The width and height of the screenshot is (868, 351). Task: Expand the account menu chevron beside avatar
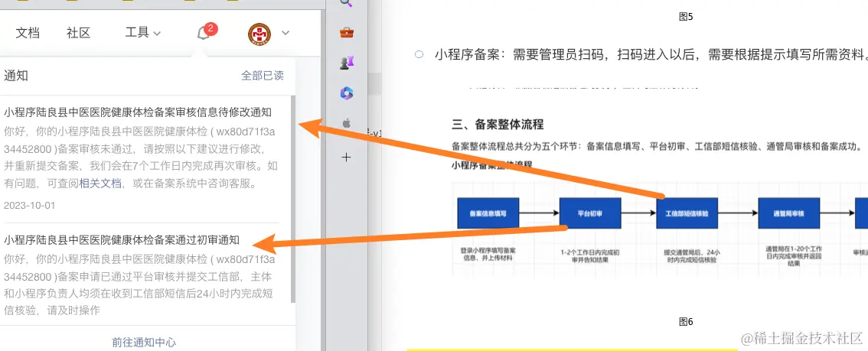pos(286,33)
